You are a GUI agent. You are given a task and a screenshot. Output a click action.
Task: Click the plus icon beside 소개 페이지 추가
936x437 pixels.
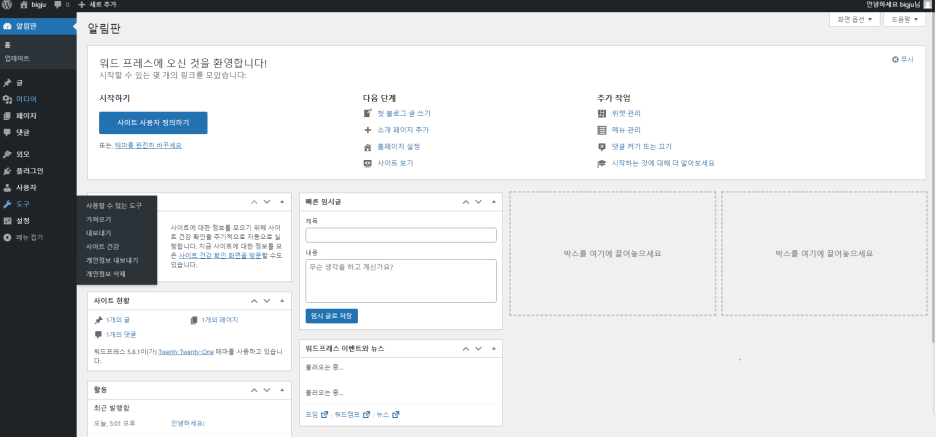point(368,130)
